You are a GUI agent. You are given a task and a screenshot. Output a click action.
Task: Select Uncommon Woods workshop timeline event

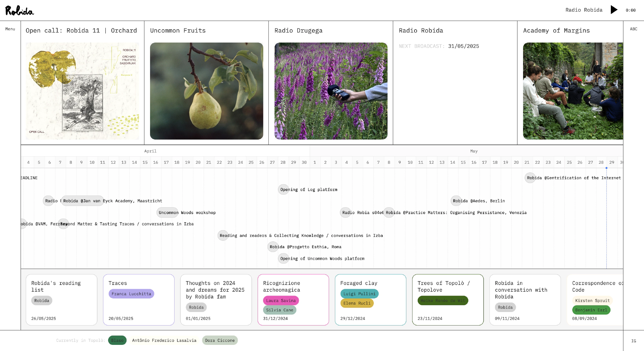pyautogui.click(x=167, y=212)
